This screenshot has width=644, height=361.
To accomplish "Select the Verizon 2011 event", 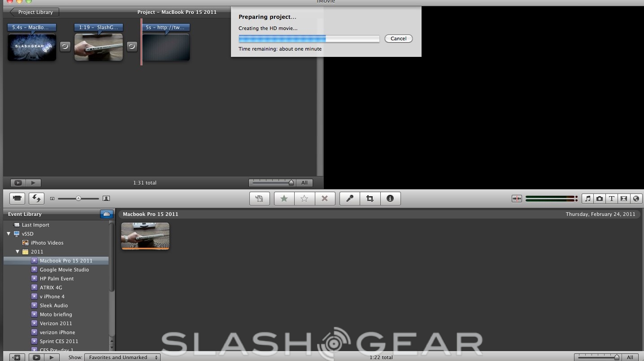I will (56, 323).
